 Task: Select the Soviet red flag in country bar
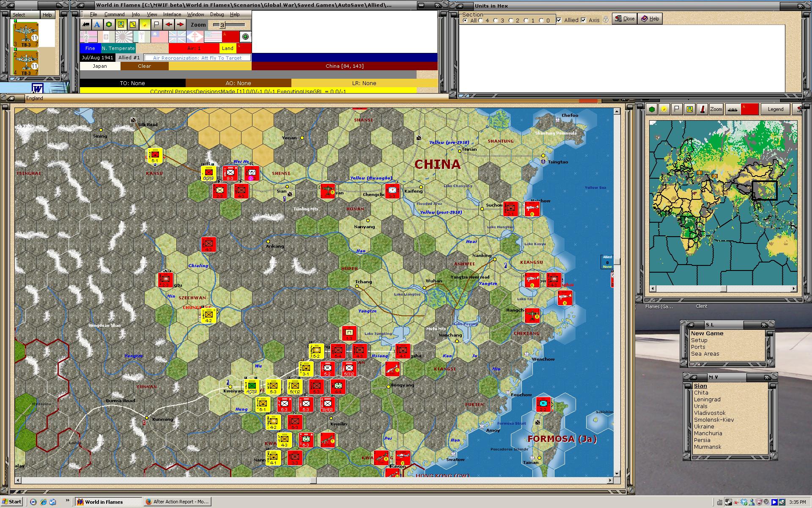coord(231,37)
